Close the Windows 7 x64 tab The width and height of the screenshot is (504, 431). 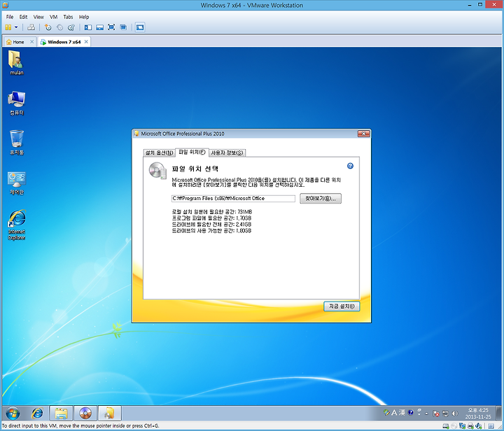[86, 42]
